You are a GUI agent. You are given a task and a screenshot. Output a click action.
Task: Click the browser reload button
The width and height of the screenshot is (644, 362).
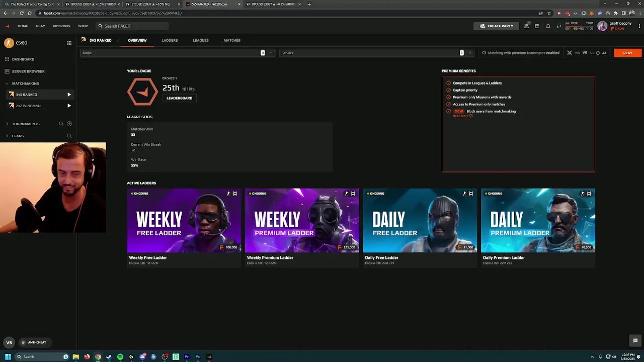click(x=21, y=13)
